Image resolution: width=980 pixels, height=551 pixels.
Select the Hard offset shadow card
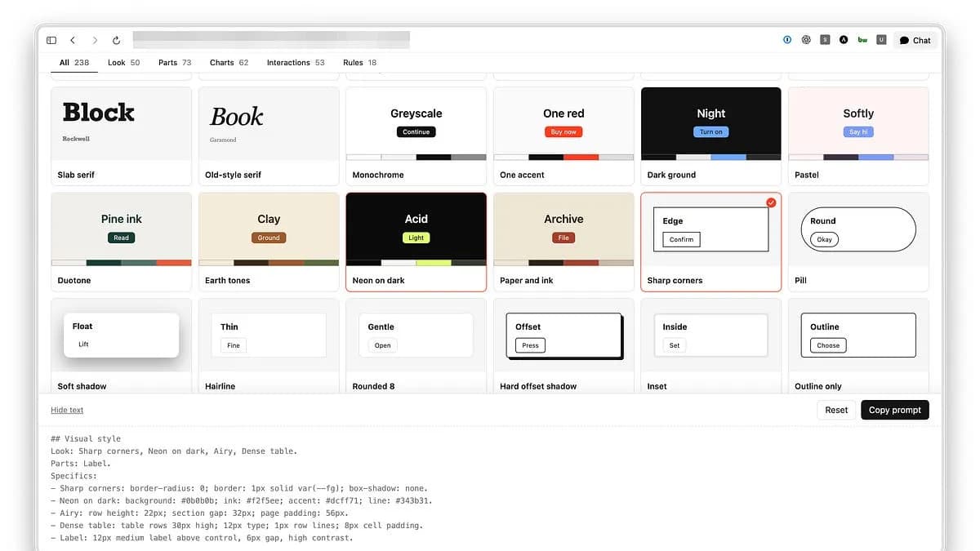tap(563, 347)
